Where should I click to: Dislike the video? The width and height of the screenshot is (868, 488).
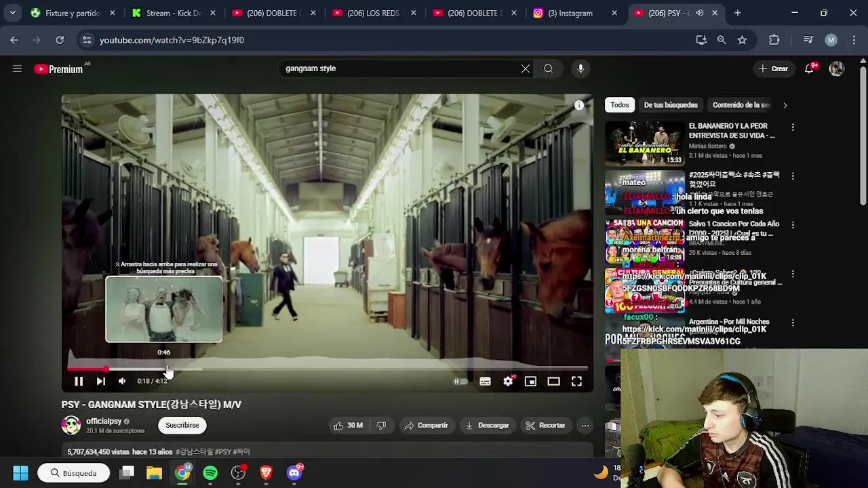[381, 425]
